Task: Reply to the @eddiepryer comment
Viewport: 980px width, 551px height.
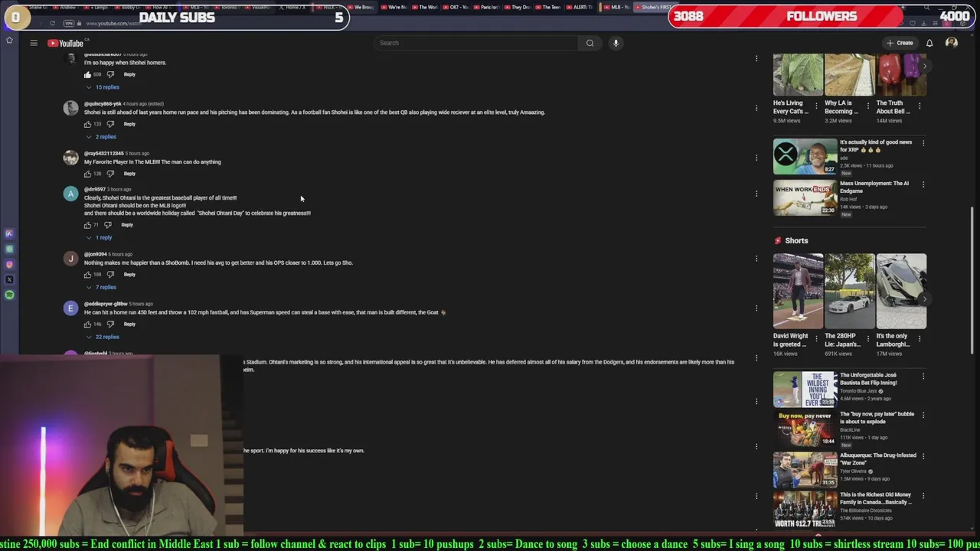Action: (x=129, y=324)
